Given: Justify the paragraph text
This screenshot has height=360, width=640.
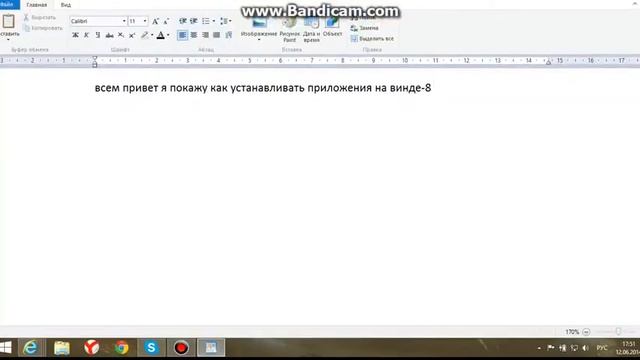Looking at the screenshot, I should click(217, 35).
